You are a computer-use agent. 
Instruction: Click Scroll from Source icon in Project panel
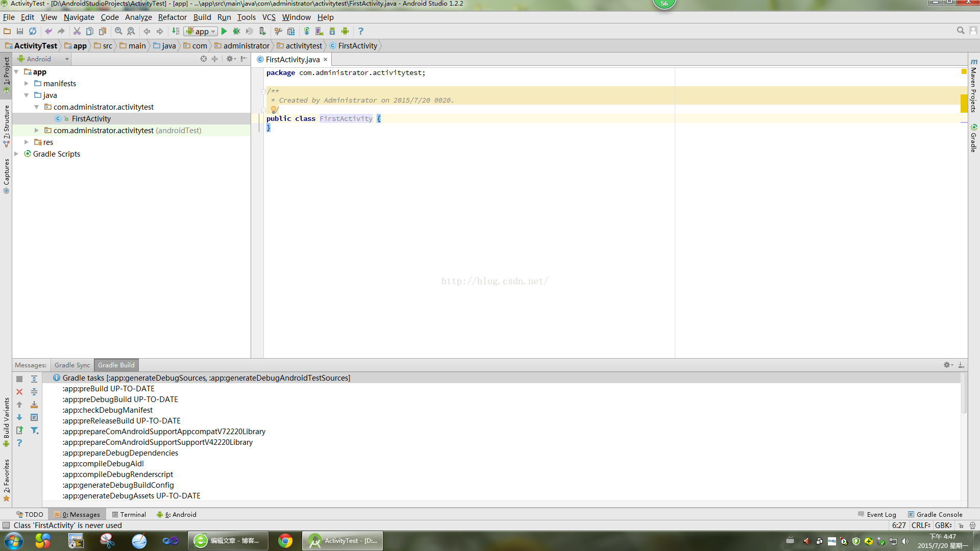pos(204,59)
